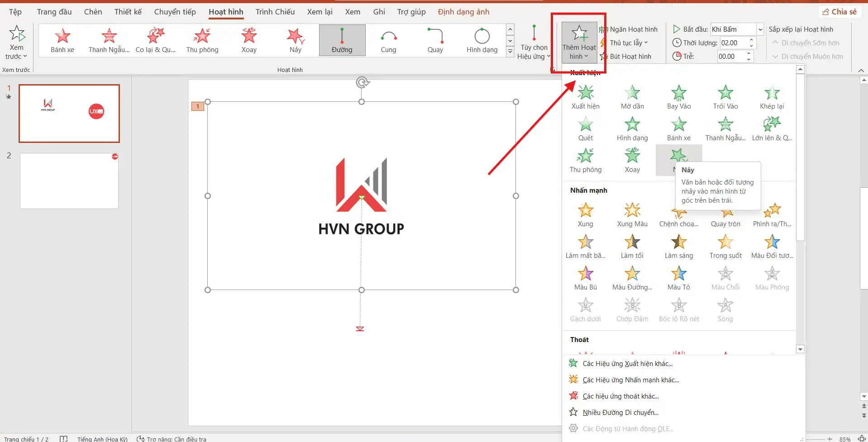This screenshot has height=442, width=868.
Task: Open the Trình Chiếu tab
Action: [x=275, y=12]
